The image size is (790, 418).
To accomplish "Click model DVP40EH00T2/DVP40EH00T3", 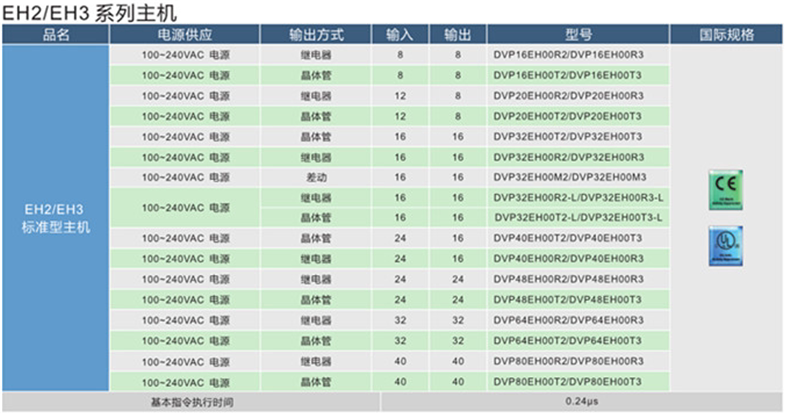I will tap(568, 238).
